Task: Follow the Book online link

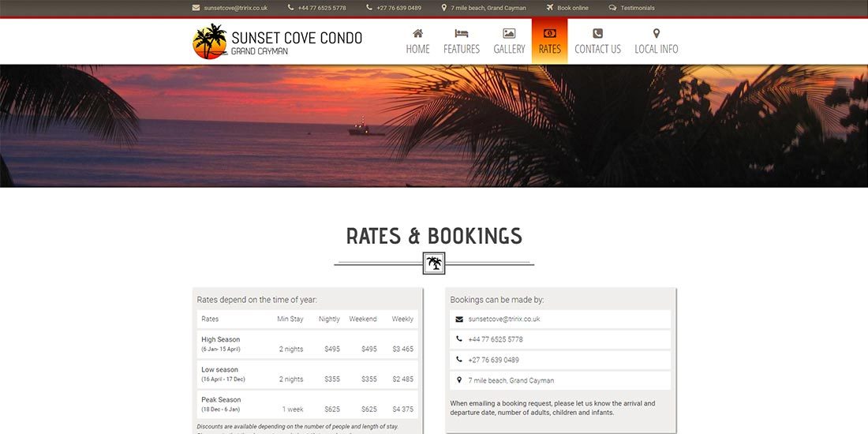Action: [x=573, y=9]
